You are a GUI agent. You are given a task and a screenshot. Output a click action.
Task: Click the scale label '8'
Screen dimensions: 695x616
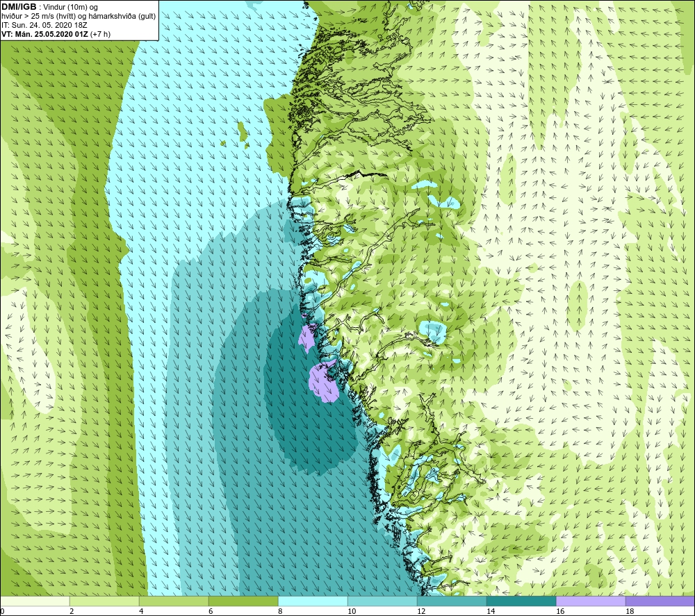(x=281, y=612)
